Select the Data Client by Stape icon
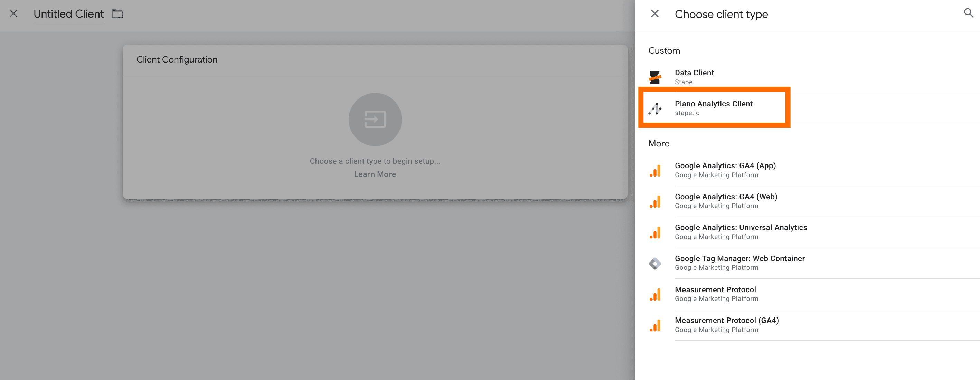The height and width of the screenshot is (380, 980). 655,77
